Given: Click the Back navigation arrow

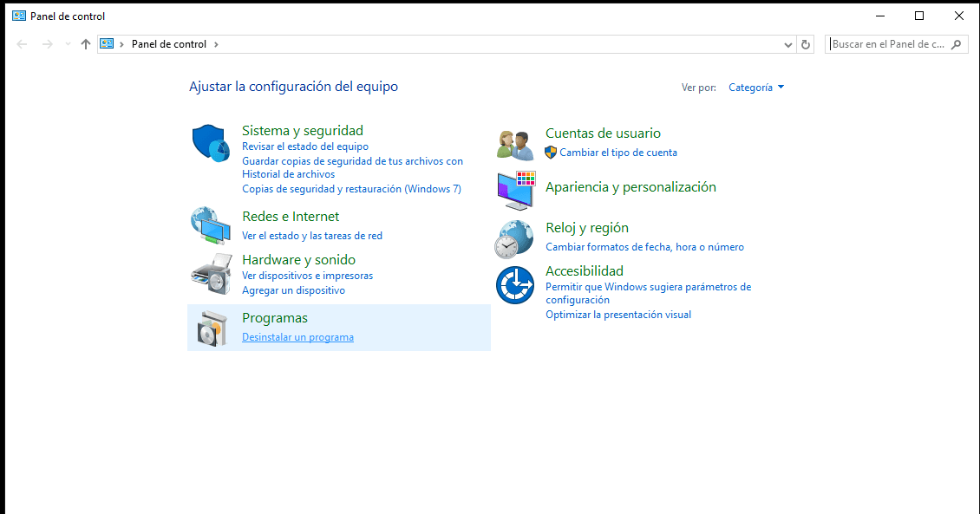Looking at the screenshot, I should (x=22, y=44).
